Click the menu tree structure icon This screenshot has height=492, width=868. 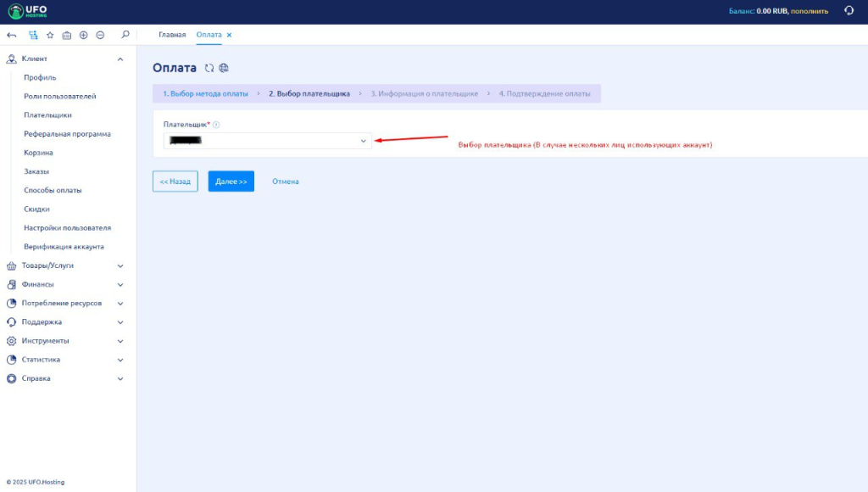pyautogui.click(x=33, y=35)
